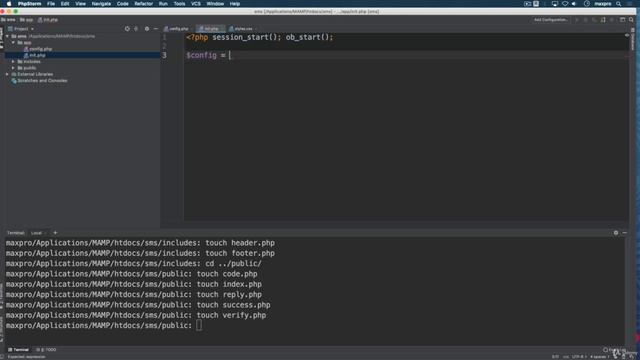Open the File menu
The width and height of the screenshot is (640, 360).
coord(51,4)
